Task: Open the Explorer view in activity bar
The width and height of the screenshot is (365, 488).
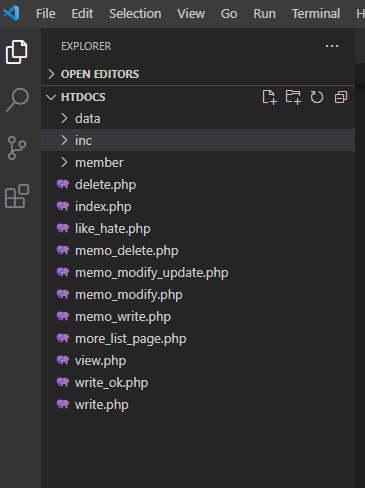Action: tap(16, 52)
